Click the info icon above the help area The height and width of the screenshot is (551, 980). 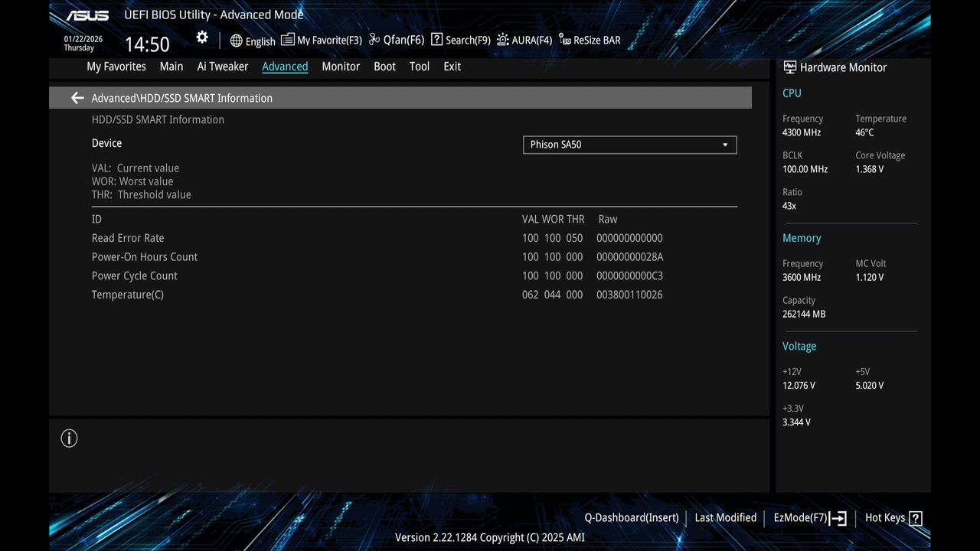69,438
